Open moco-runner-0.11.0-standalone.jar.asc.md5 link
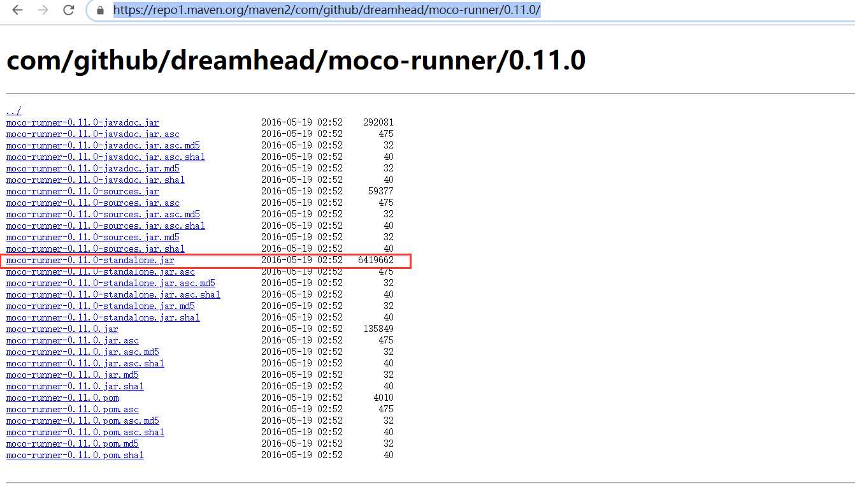Image resolution: width=855 pixels, height=504 pixels. pyautogui.click(x=111, y=283)
